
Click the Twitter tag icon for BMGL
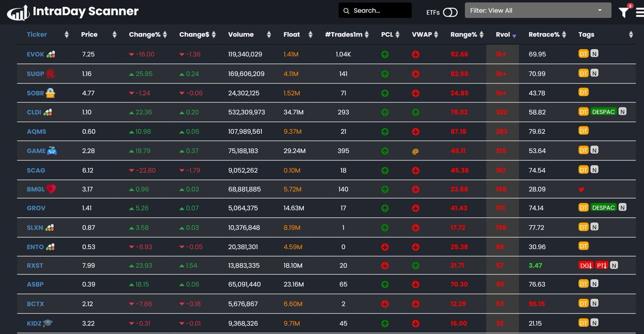pos(582,189)
